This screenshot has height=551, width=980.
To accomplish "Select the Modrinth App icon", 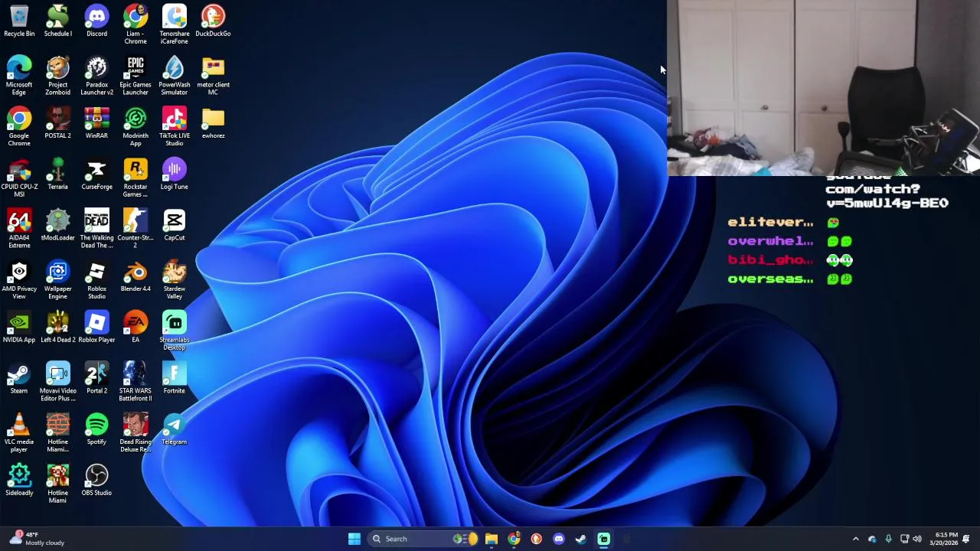I will click(x=136, y=127).
